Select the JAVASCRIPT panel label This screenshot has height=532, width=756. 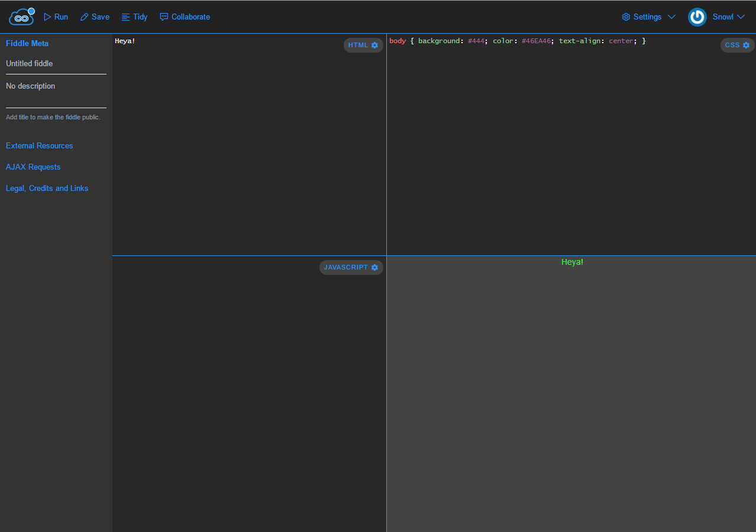click(346, 267)
